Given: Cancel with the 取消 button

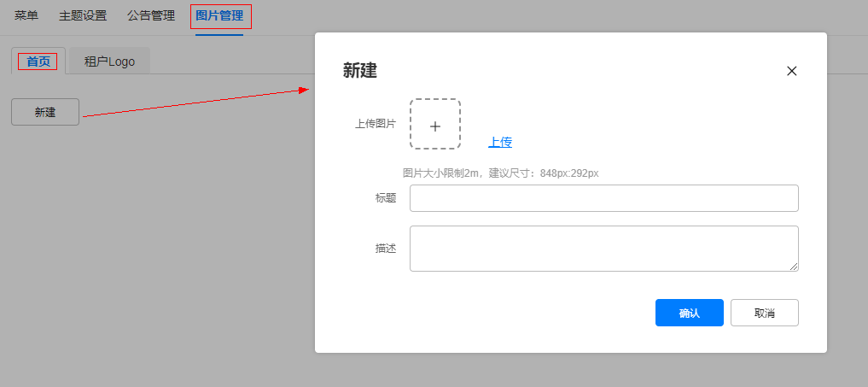Looking at the screenshot, I should (765, 313).
